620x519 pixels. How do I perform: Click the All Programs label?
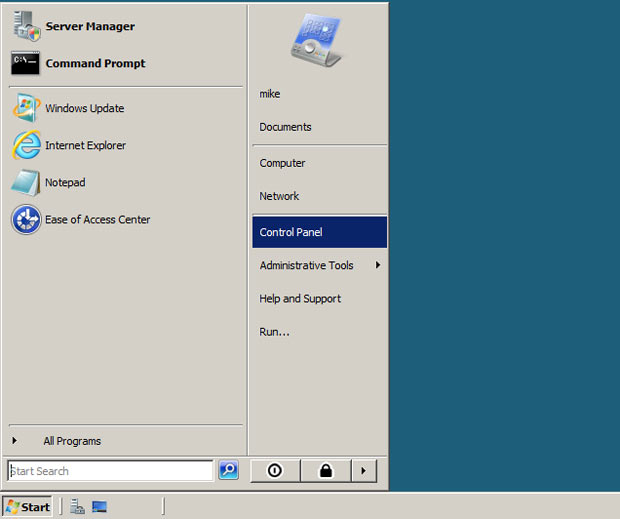click(x=72, y=441)
